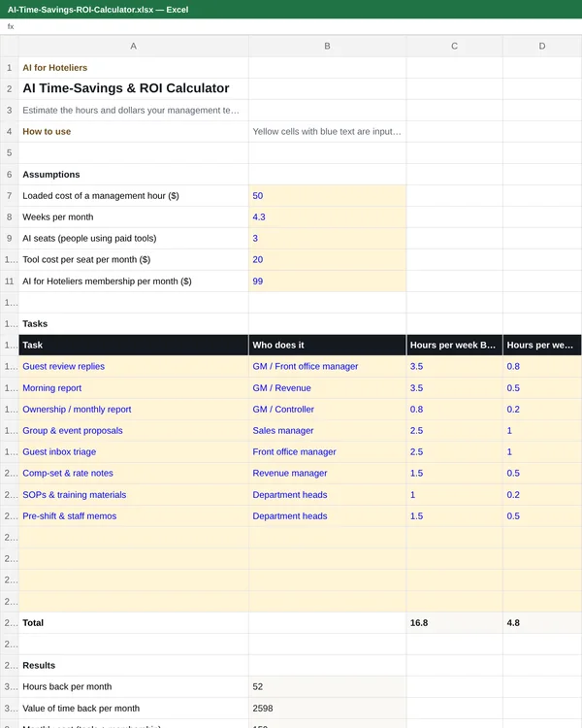The width and height of the screenshot is (582, 728).
Task: Select 'Guest inbox triage' task cell
Action: (133, 451)
